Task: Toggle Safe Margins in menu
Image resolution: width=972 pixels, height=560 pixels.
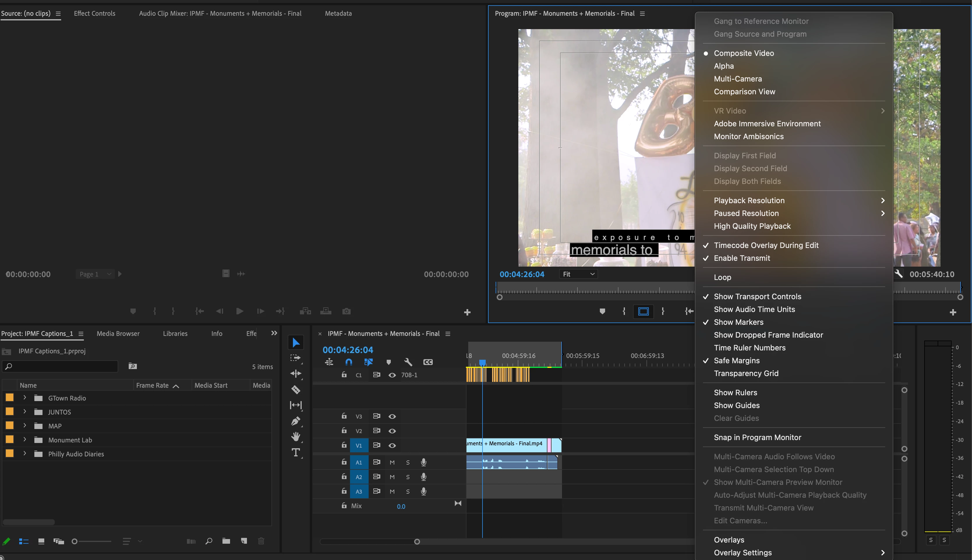Action: pos(736,360)
